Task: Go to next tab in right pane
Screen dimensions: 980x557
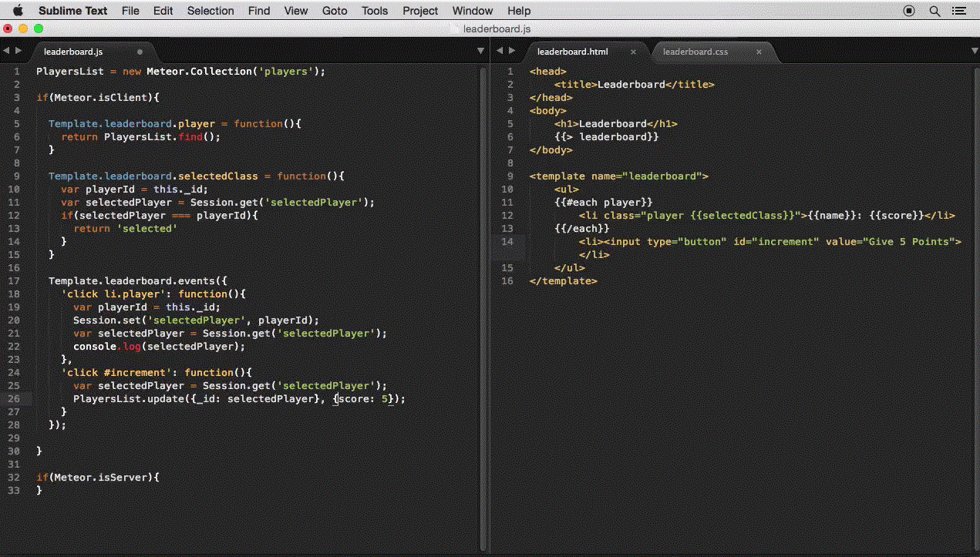Action: pos(510,51)
